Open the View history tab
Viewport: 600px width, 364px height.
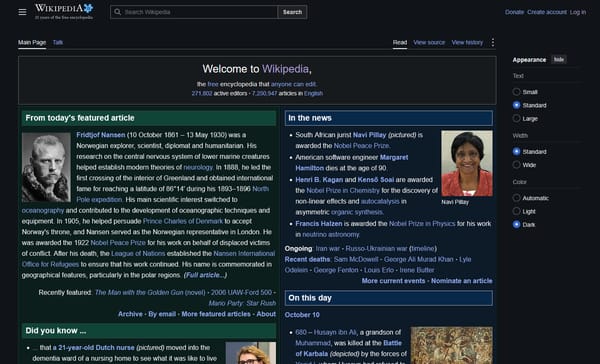pyautogui.click(x=467, y=42)
